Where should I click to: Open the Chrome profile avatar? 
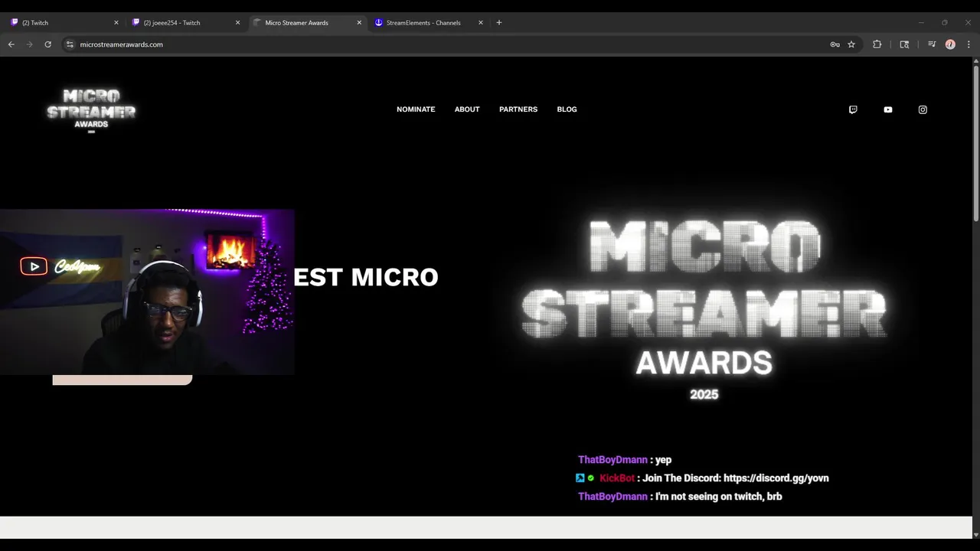click(x=950, y=44)
